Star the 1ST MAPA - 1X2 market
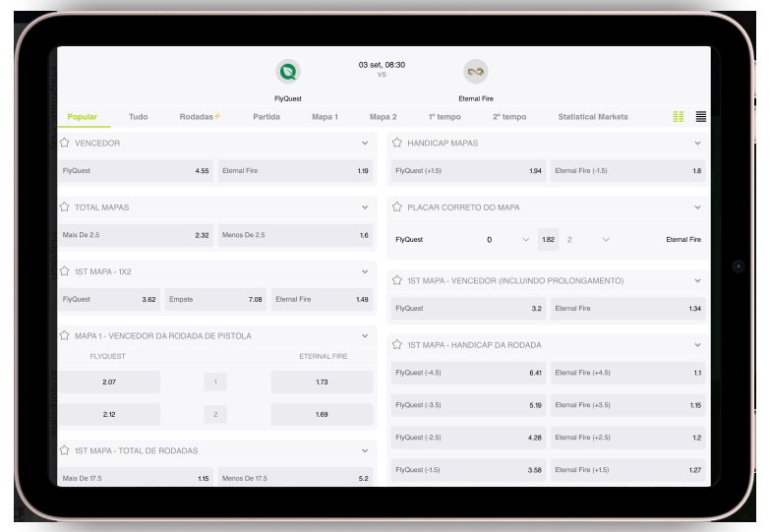Screen dimensions: 770x532 coord(64,271)
